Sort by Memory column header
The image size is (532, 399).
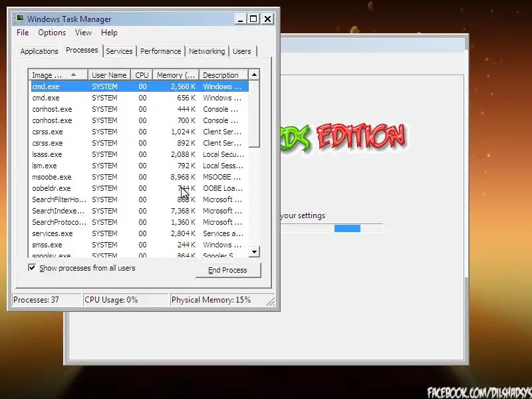point(176,75)
